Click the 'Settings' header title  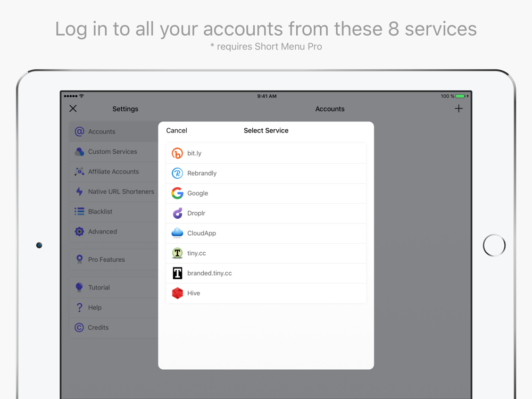tap(125, 109)
